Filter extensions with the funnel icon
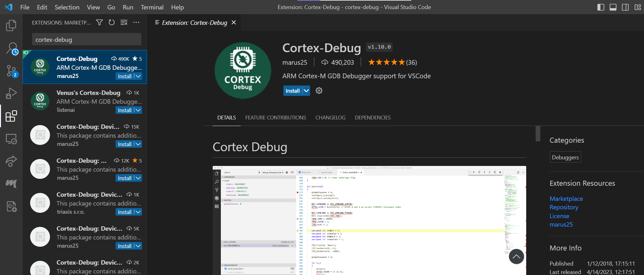The width and height of the screenshot is (644, 275). click(x=99, y=22)
